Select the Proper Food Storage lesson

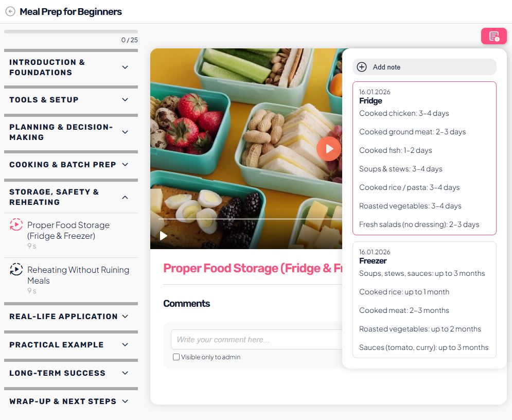pos(68,230)
